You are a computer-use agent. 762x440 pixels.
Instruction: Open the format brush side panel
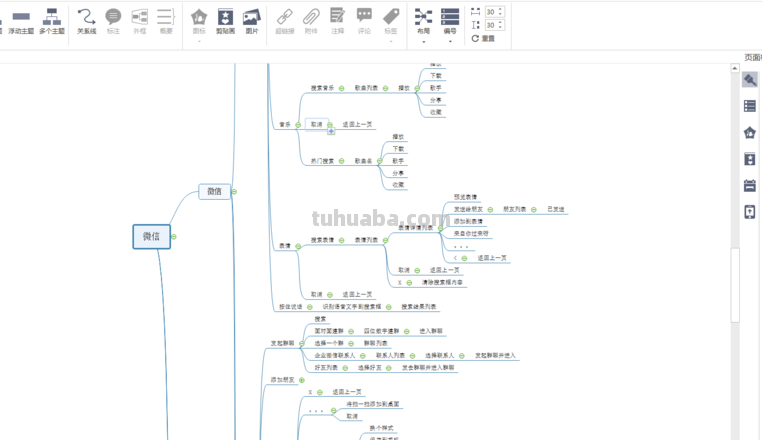click(750, 80)
